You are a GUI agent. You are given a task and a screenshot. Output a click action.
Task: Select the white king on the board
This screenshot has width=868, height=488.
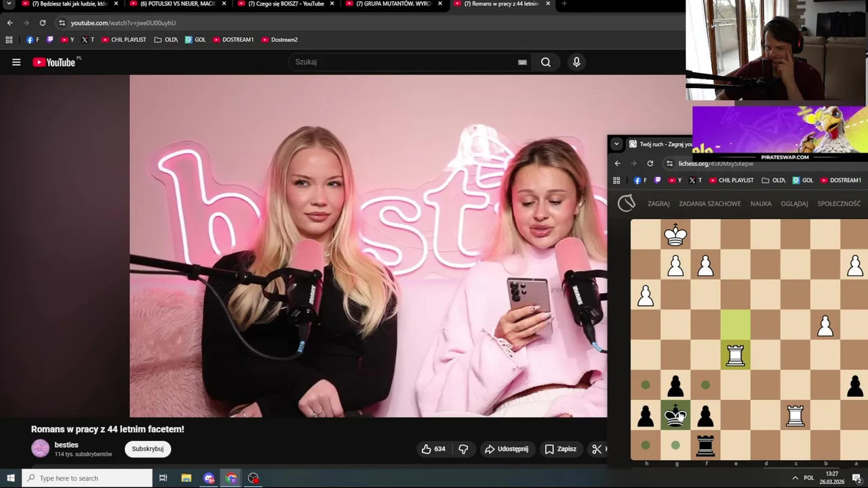(675, 235)
